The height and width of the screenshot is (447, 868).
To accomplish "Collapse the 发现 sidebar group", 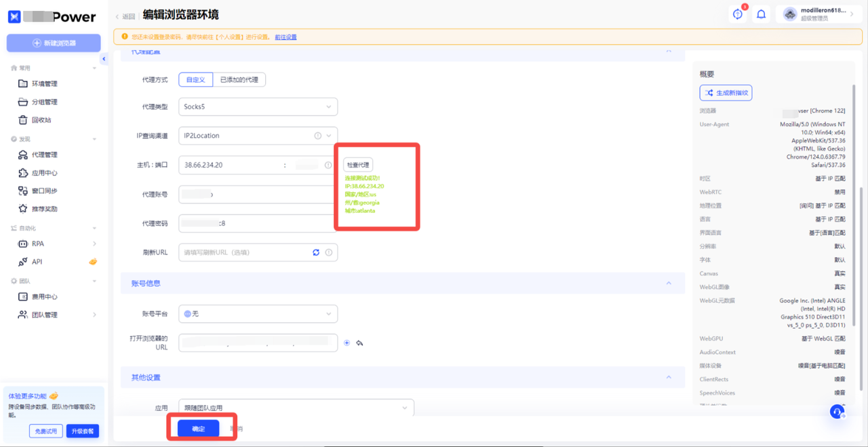I will (x=94, y=139).
